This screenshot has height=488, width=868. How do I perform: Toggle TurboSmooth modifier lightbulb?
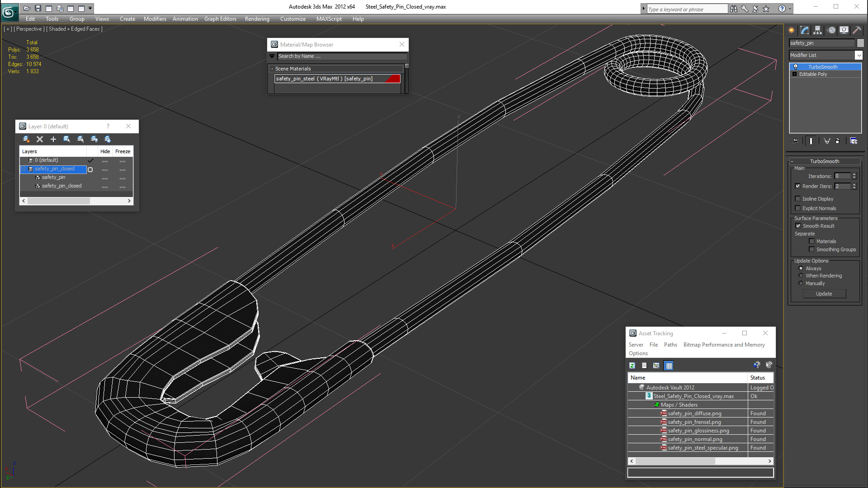796,67
